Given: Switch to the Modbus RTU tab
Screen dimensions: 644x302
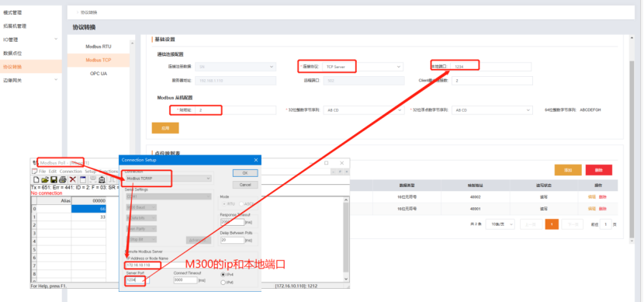Looking at the screenshot, I should pyautogui.click(x=99, y=47).
